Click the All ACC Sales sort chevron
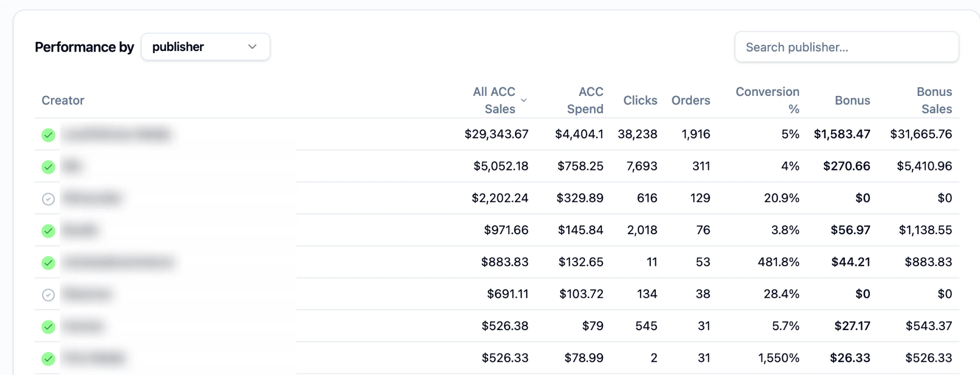 [524, 101]
